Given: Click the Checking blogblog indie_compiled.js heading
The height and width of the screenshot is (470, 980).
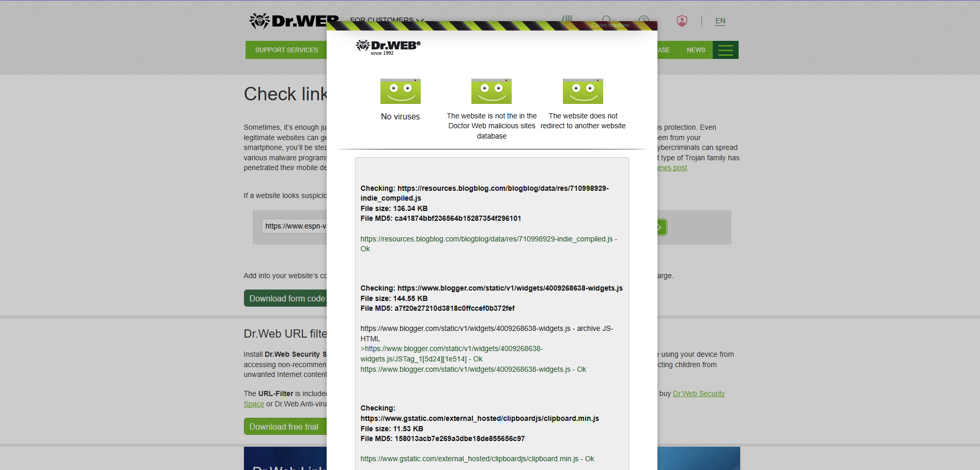Looking at the screenshot, I should pyautogui.click(x=484, y=193).
